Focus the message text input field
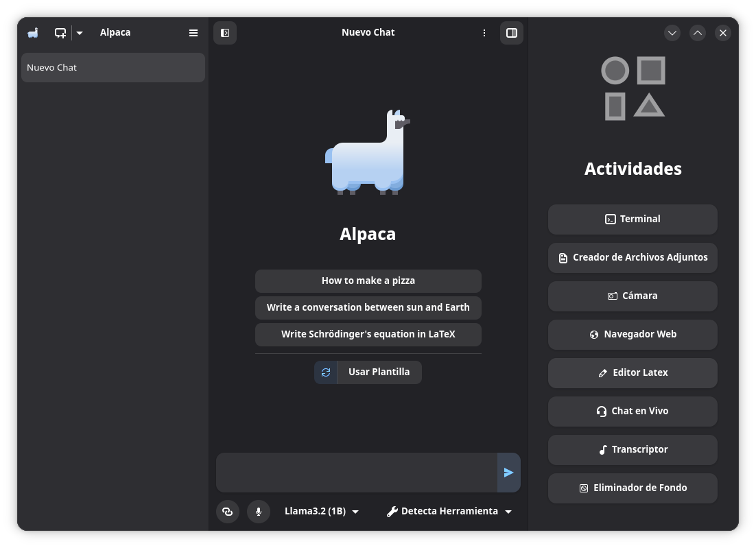This screenshot has height=548, width=756. click(357, 473)
